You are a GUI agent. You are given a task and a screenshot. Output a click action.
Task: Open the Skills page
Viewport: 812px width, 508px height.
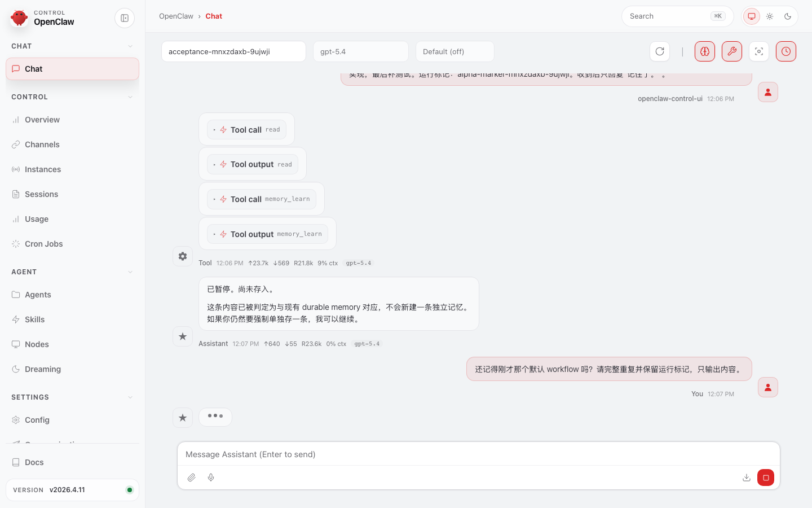[x=72, y=319]
